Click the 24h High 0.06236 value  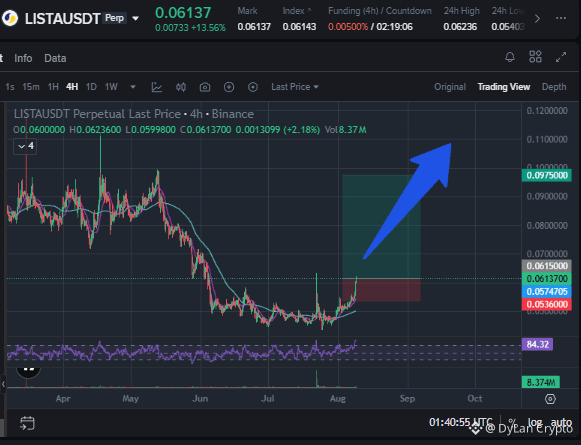[x=460, y=27]
